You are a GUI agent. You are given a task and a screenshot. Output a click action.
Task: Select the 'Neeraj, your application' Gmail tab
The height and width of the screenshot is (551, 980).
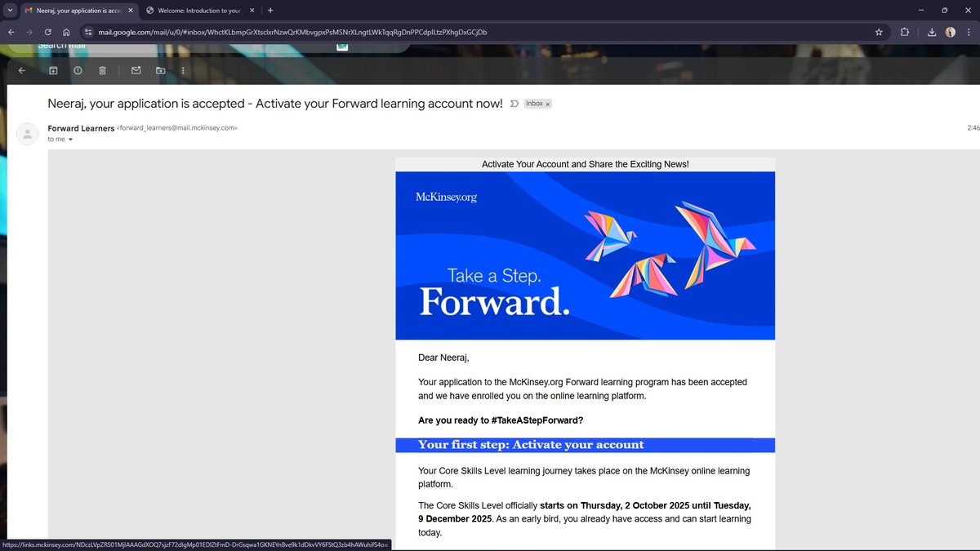[x=78, y=10]
